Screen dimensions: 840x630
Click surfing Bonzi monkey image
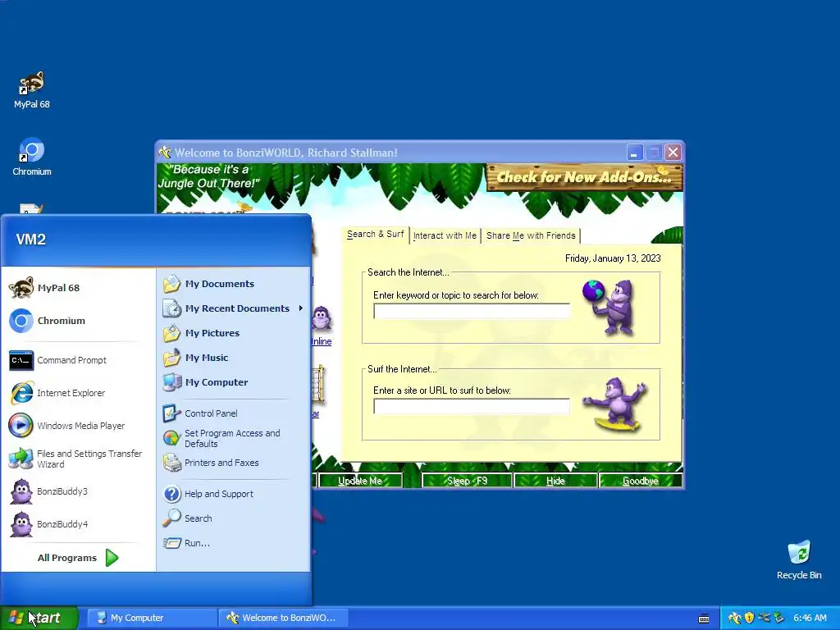click(x=614, y=404)
